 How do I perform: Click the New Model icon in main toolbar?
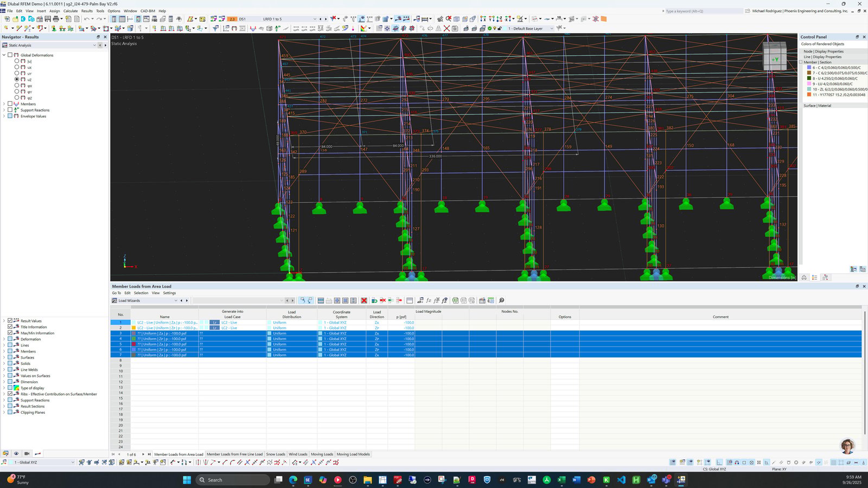pos(7,19)
